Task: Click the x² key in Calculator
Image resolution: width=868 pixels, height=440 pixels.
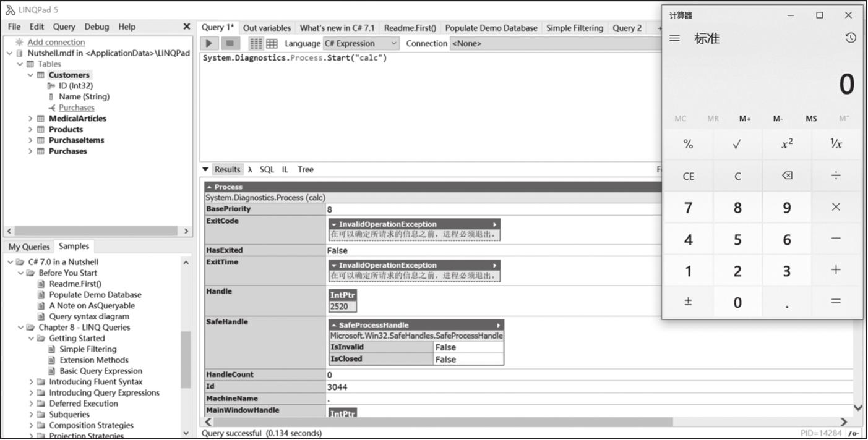Action: (x=786, y=144)
